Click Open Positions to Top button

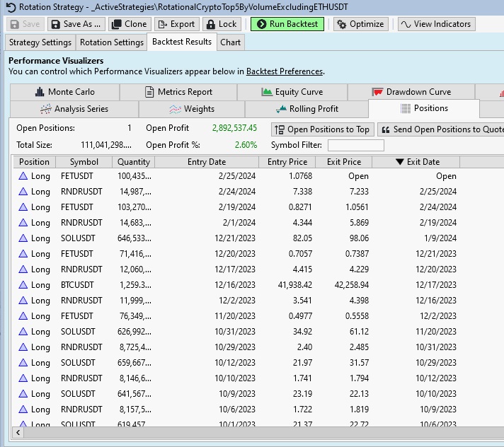(321, 129)
